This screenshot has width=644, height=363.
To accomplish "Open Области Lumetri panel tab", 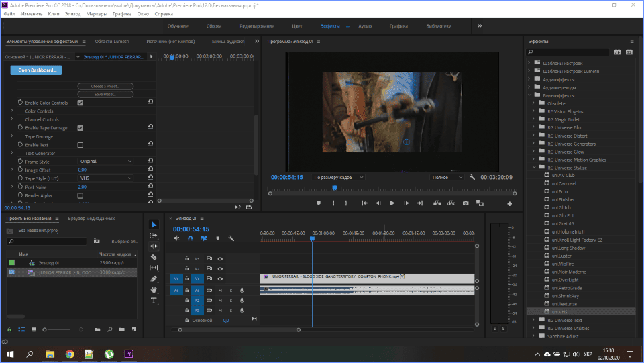I will [112, 41].
